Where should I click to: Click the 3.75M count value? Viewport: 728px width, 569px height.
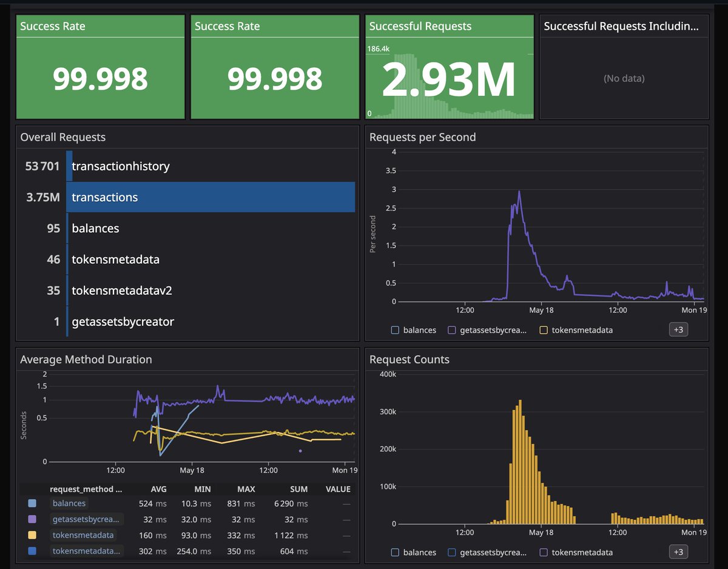(43, 197)
